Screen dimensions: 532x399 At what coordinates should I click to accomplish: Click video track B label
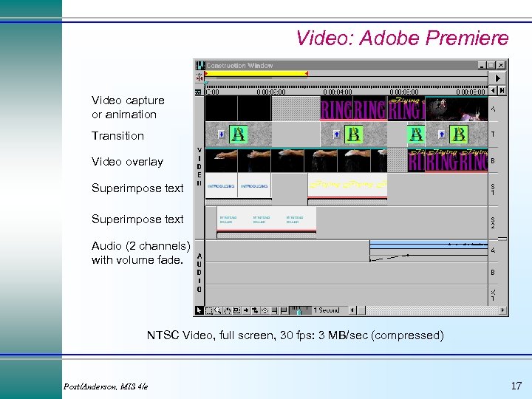(493, 160)
